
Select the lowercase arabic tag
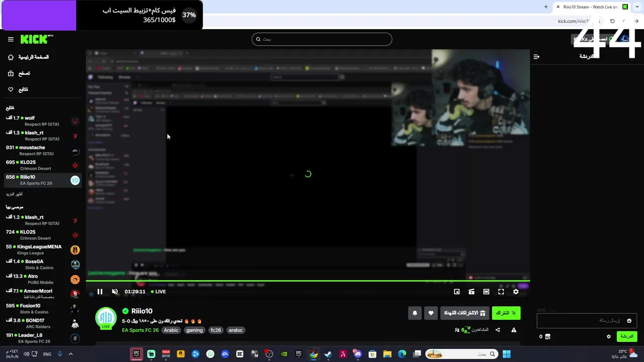(235, 330)
